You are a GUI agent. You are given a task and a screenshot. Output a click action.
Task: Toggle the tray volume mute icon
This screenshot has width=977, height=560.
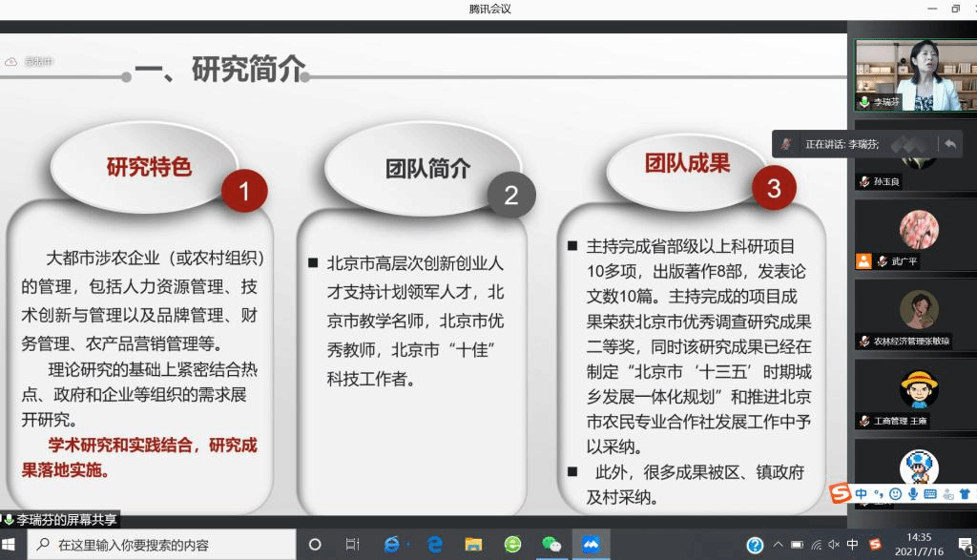(x=833, y=545)
